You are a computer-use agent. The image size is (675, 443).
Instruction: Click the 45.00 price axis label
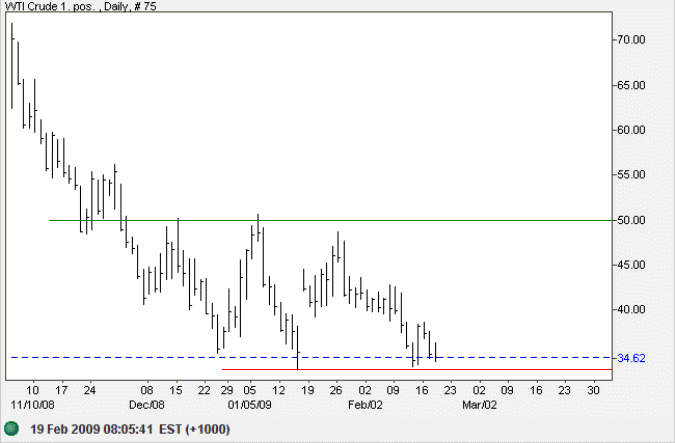tap(631, 265)
